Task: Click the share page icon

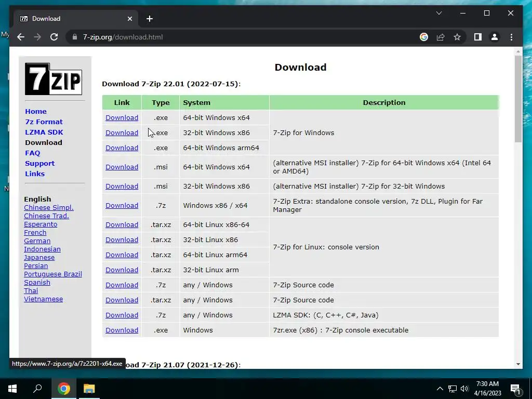Action: coord(441,37)
